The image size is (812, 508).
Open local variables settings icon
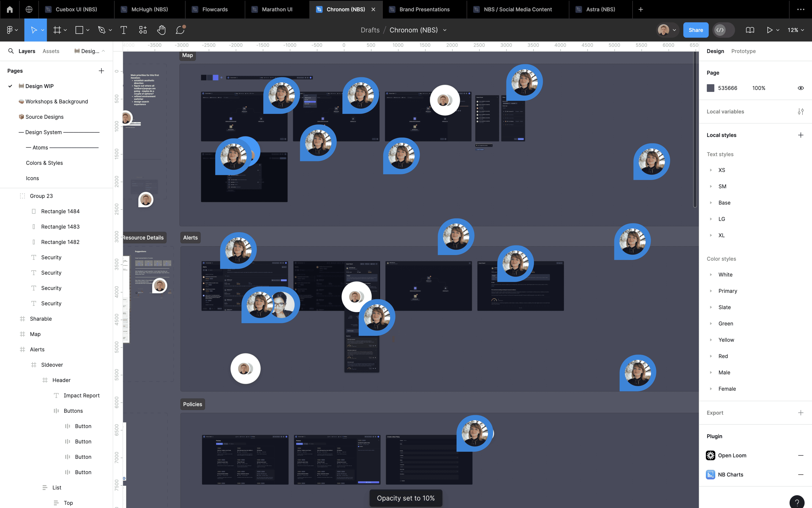point(801,112)
